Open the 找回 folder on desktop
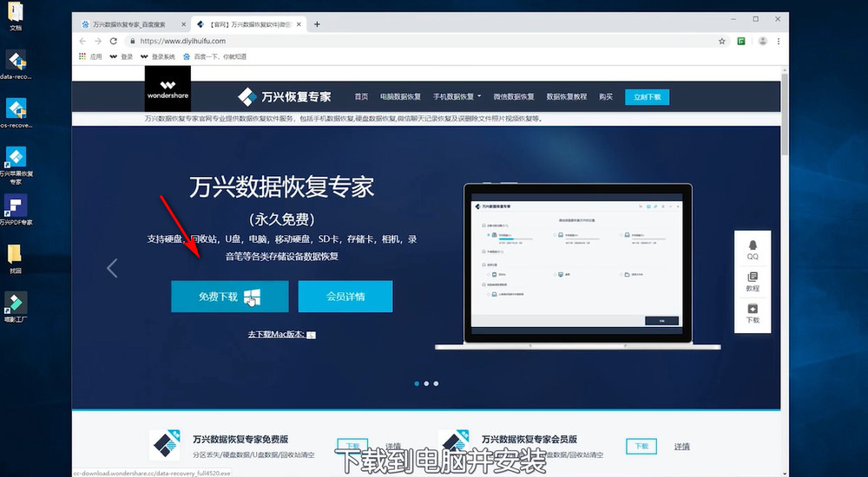868x477 pixels. coord(15,258)
